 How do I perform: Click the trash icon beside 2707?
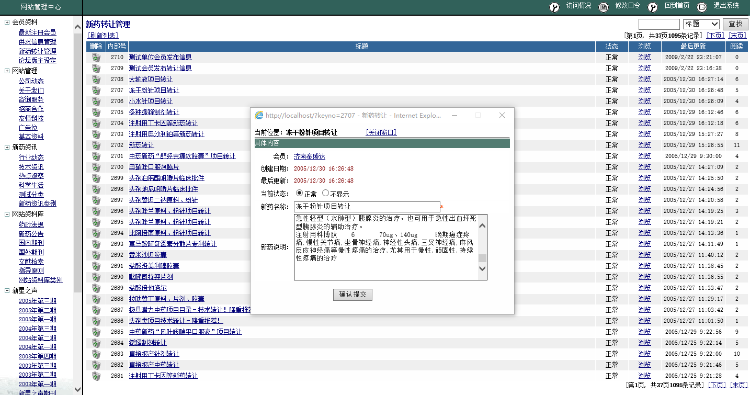pos(96,90)
